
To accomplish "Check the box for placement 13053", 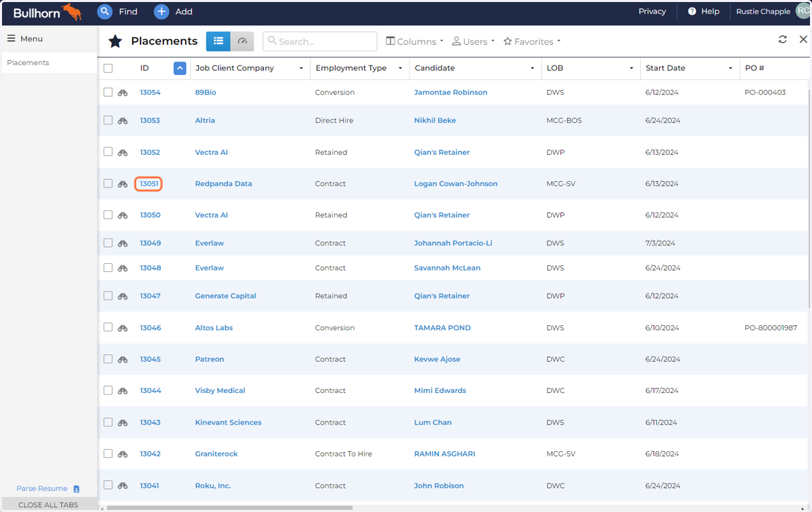I will (108, 120).
